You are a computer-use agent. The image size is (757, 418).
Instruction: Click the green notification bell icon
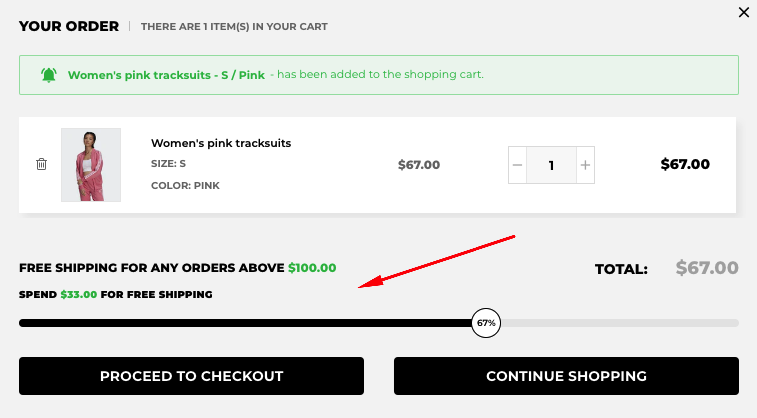point(49,75)
